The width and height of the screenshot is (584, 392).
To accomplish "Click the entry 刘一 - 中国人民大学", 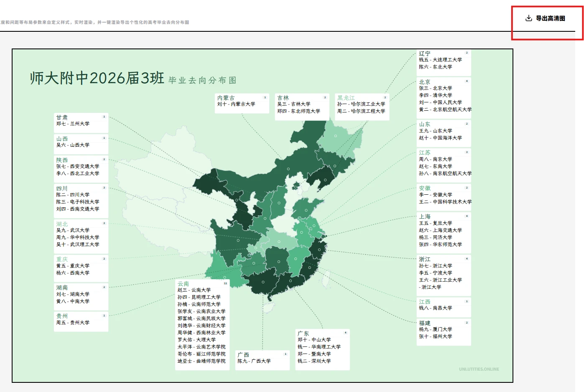I will (441, 102).
